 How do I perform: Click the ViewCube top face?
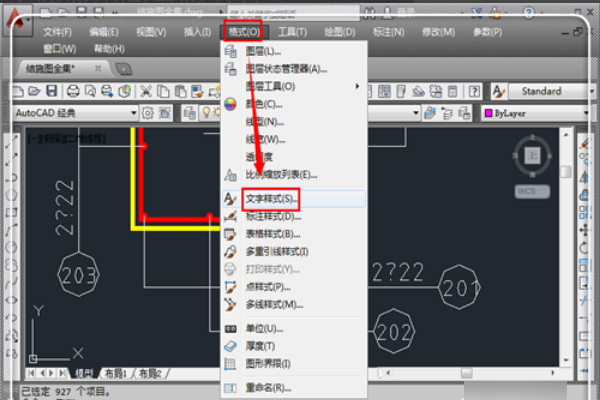pyautogui.click(x=532, y=155)
